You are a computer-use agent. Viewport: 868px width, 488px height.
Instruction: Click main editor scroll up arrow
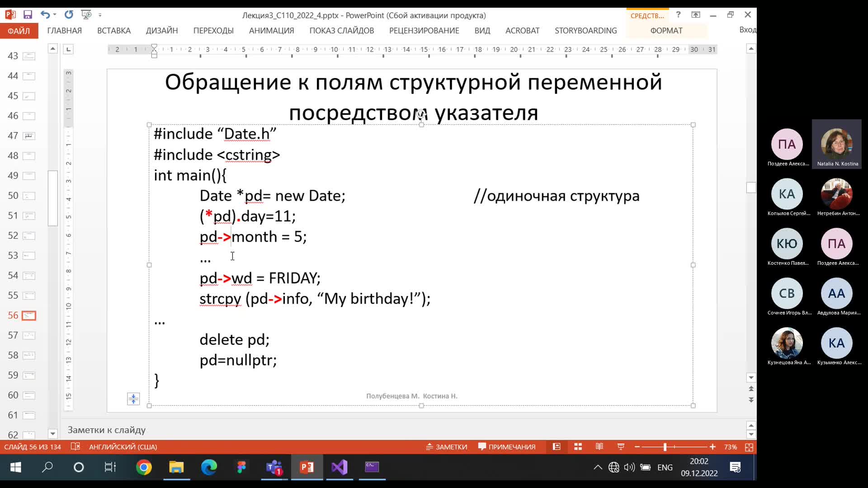[x=751, y=48]
